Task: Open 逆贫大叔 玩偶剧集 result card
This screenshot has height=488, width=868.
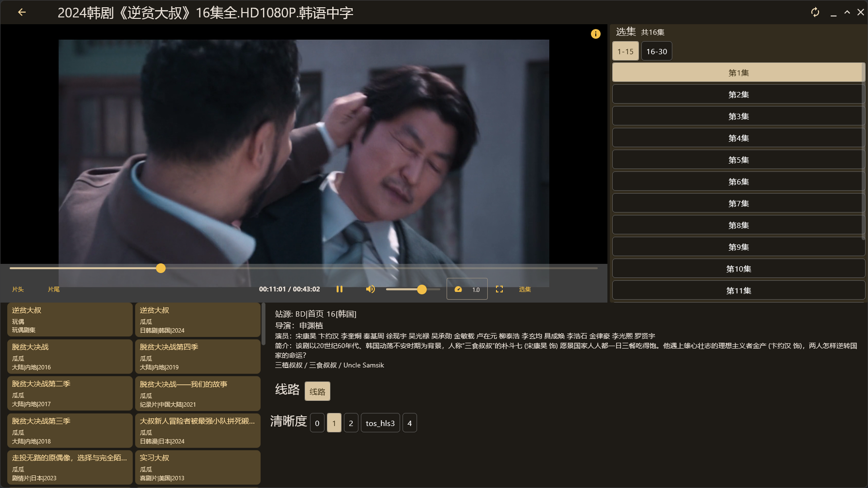Action: click(70, 320)
